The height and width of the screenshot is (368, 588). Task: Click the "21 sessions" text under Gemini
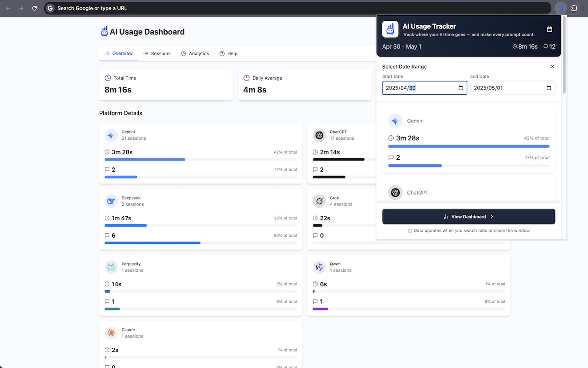coord(134,138)
